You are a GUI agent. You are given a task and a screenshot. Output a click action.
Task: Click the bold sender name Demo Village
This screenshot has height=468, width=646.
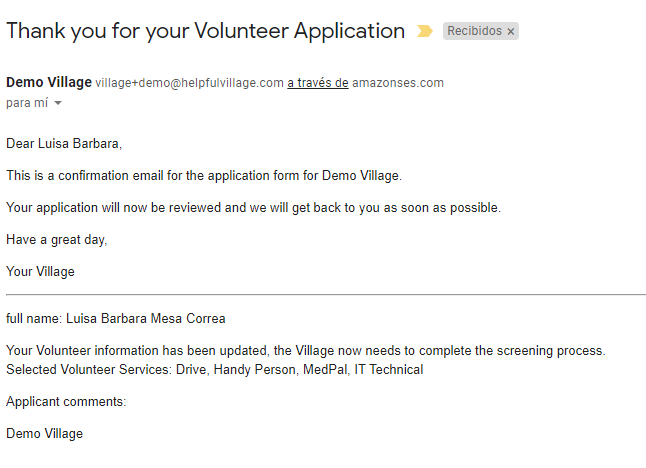point(49,82)
